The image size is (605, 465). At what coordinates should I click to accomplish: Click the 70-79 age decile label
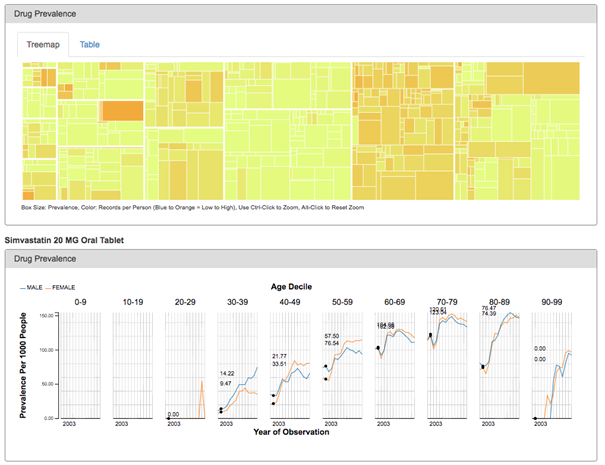tap(447, 302)
